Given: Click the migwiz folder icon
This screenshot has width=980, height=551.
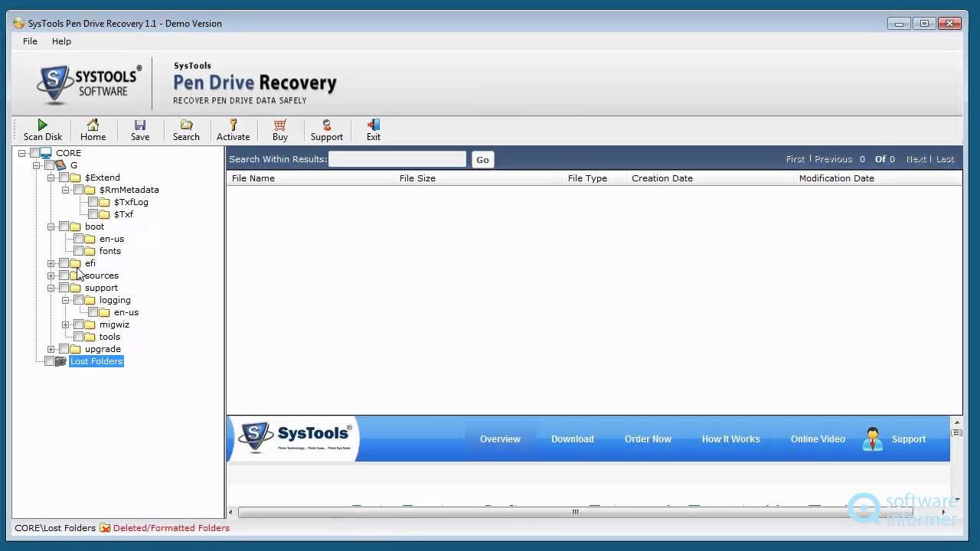Looking at the screenshot, I should coord(90,324).
